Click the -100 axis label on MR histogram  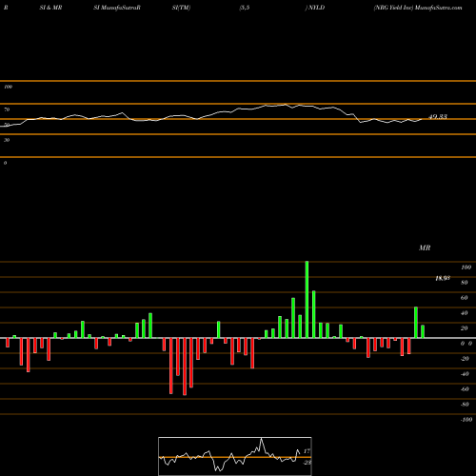pos(466,420)
